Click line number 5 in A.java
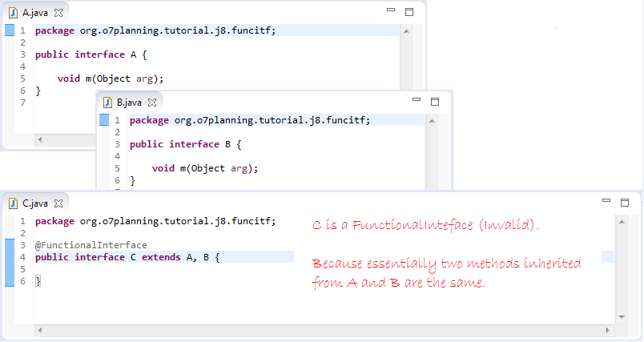The width and height of the screenshot is (644, 342). (x=22, y=78)
